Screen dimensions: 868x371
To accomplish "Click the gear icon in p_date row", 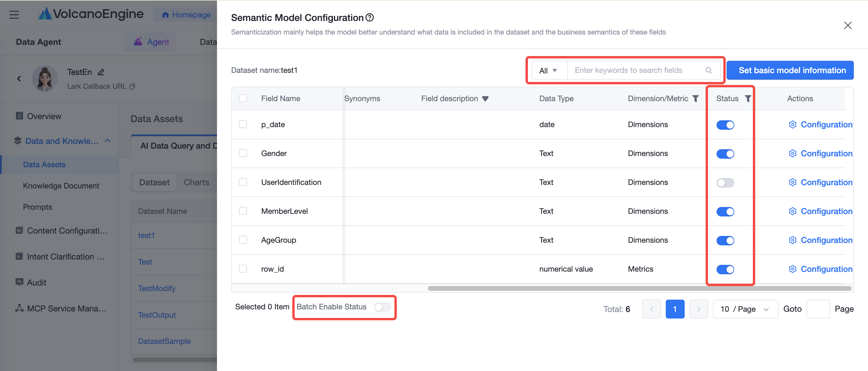I will coord(792,124).
